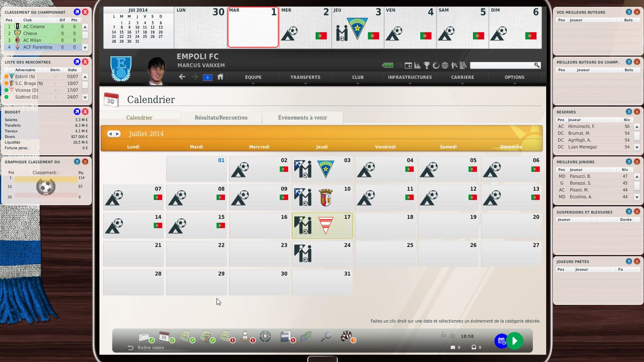This screenshot has height=362, width=644.
Task: Click the trophy icon in header
Action: (x=427, y=65)
